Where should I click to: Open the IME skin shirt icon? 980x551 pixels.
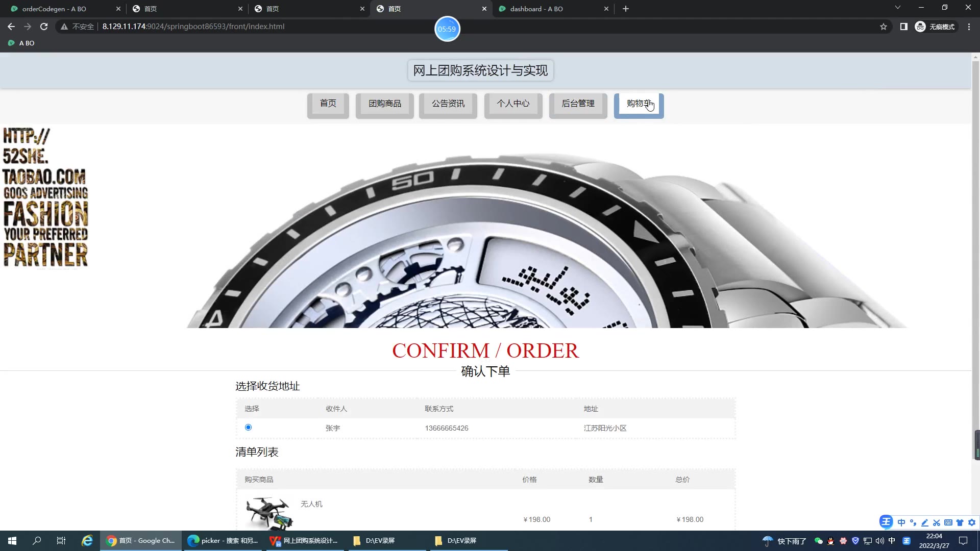tap(960, 522)
